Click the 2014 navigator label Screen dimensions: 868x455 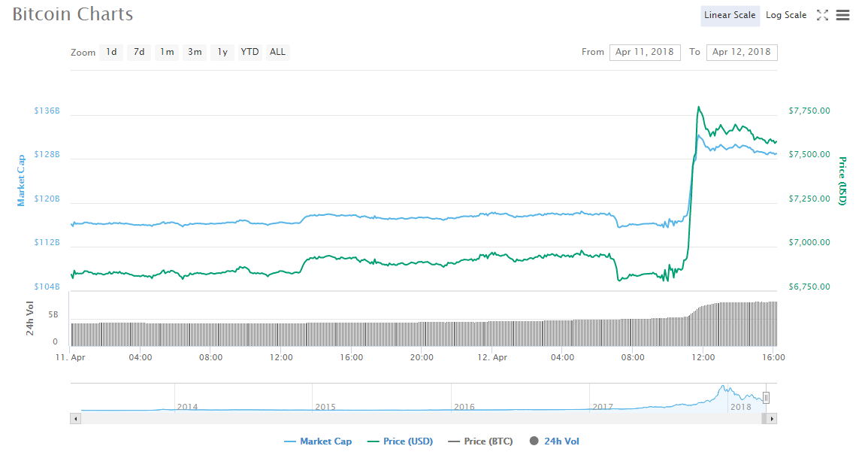coord(188,407)
